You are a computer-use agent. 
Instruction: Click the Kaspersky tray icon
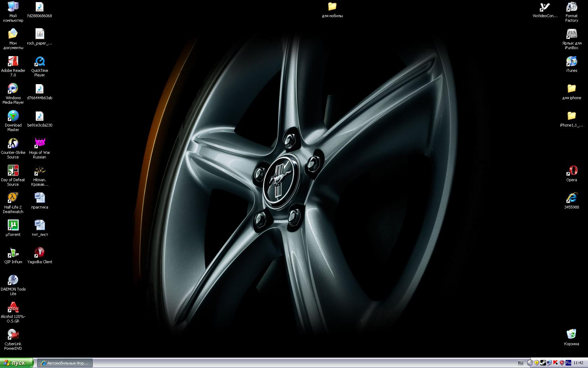click(x=555, y=363)
